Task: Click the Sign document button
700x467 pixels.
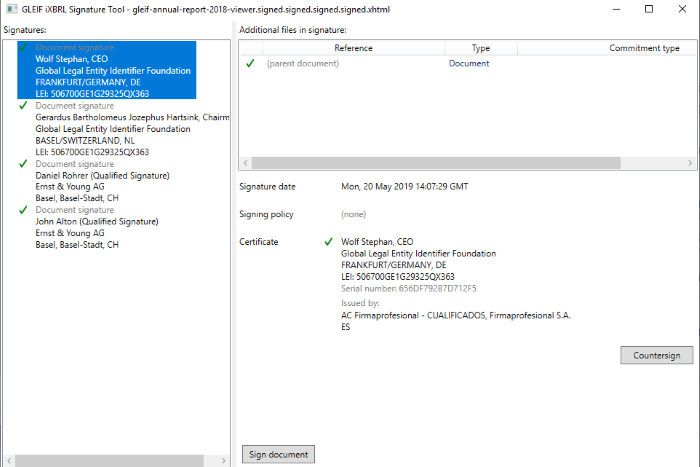Action: [x=279, y=454]
